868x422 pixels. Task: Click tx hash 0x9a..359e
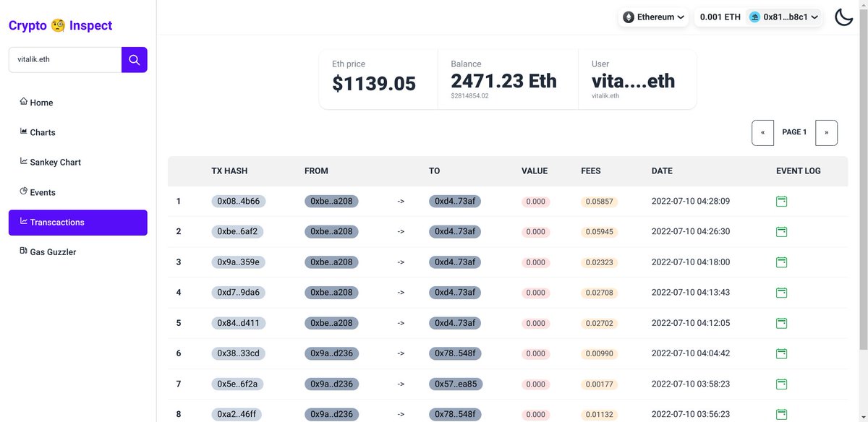point(239,262)
